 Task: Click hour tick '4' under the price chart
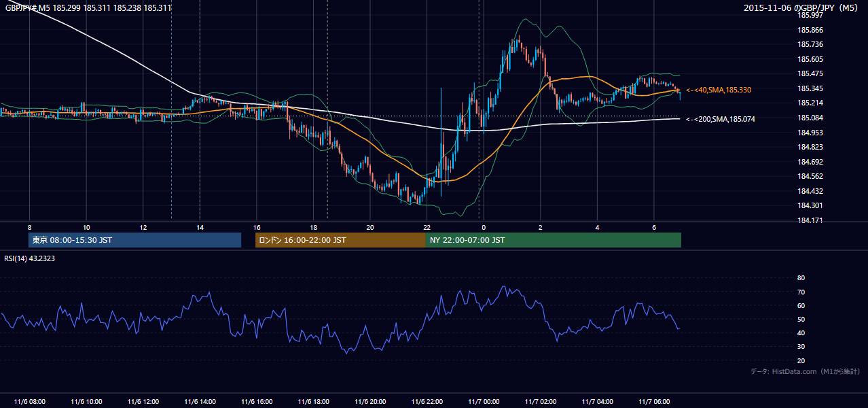597,227
